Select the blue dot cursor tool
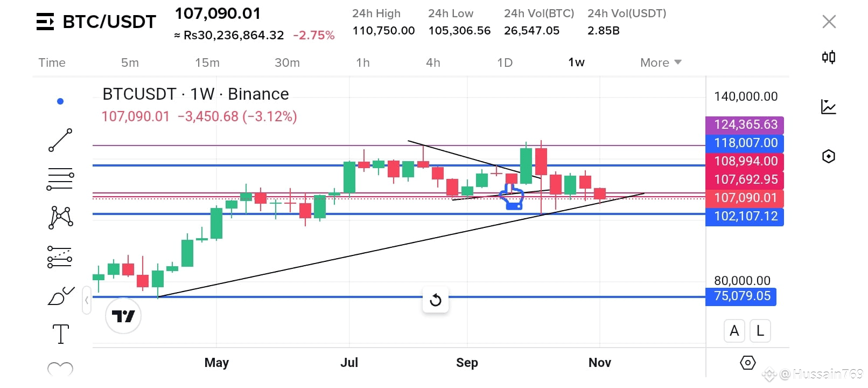Viewport: 868px width, 388px height. 60,101
